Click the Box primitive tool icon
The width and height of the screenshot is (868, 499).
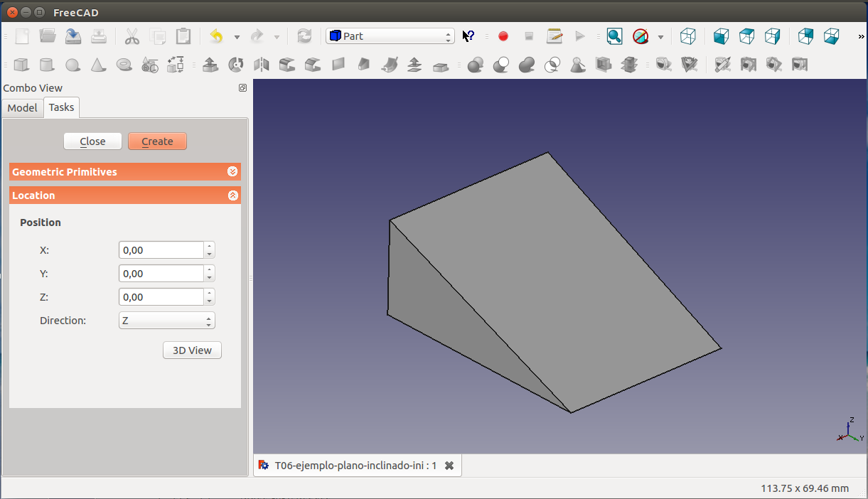click(21, 65)
